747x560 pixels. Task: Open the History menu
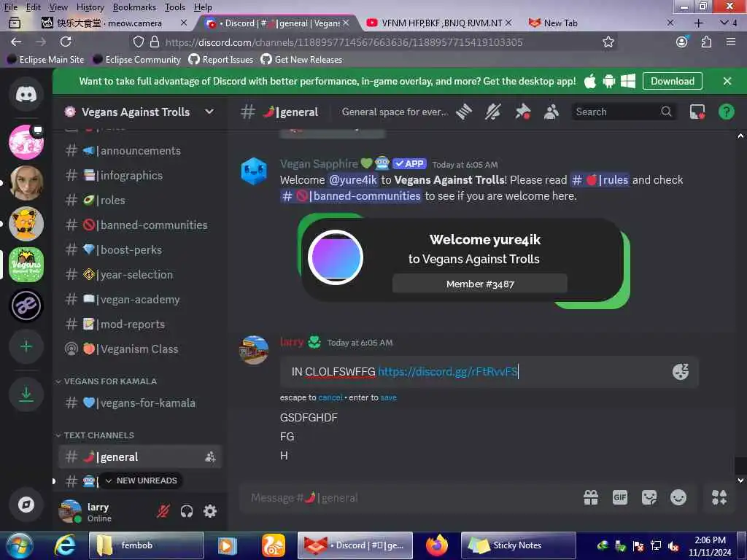pyautogui.click(x=90, y=7)
